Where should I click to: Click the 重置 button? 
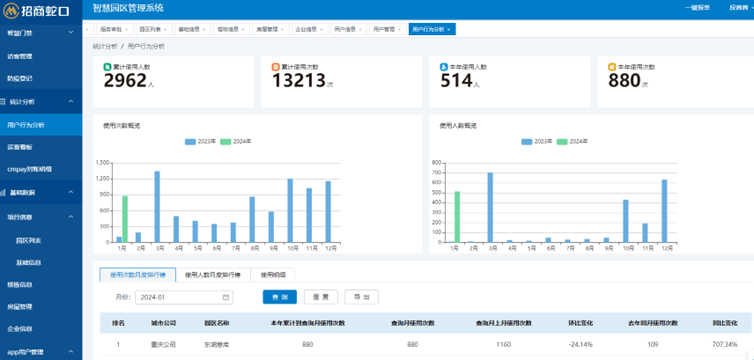click(x=321, y=297)
